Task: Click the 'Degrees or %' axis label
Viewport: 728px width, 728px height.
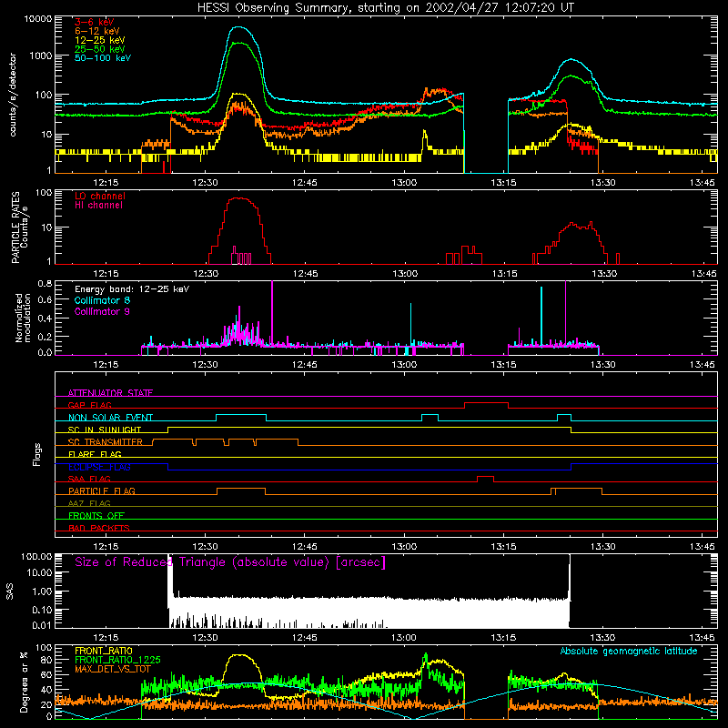Action: point(24,682)
